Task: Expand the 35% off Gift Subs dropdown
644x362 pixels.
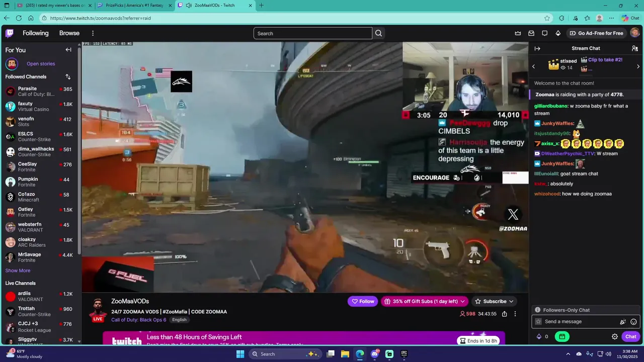Action: click(x=425, y=301)
